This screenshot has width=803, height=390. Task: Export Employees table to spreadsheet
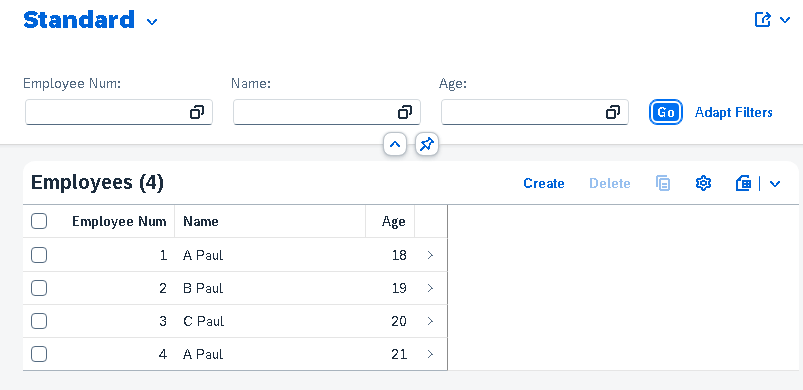click(x=743, y=183)
